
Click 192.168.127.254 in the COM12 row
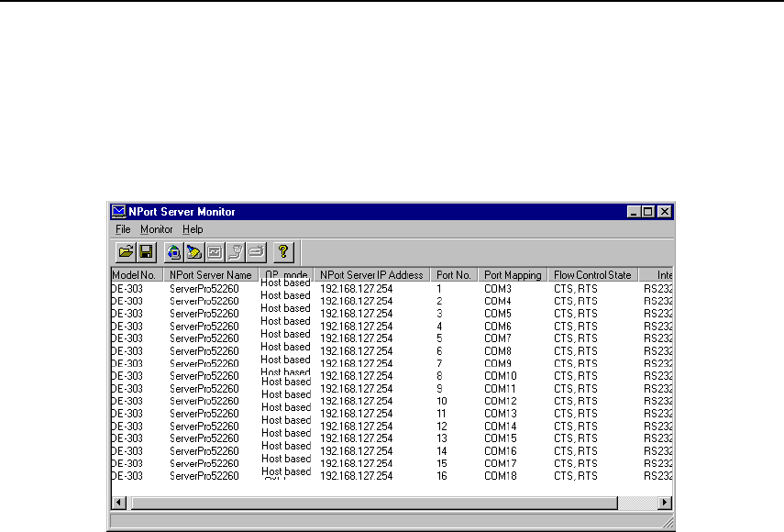[x=356, y=401]
